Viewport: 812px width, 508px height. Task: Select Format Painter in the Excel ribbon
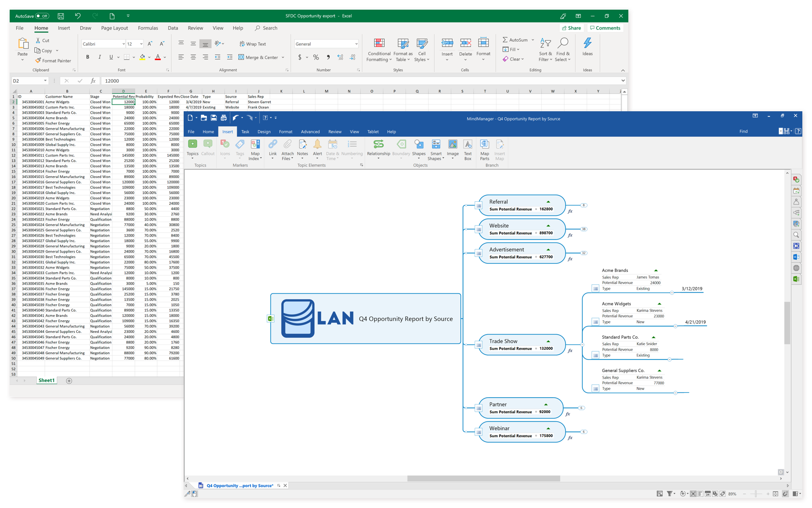point(53,60)
